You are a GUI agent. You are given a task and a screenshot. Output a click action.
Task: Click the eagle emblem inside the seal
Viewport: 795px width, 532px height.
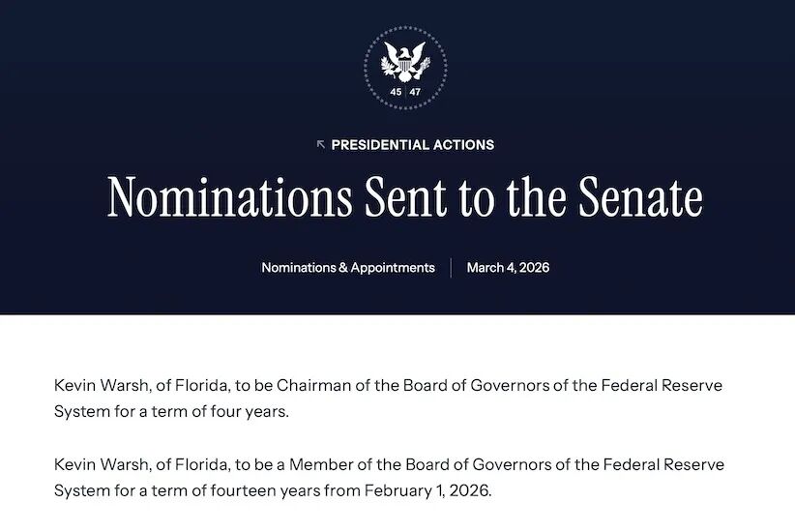click(x=405, y=61)
